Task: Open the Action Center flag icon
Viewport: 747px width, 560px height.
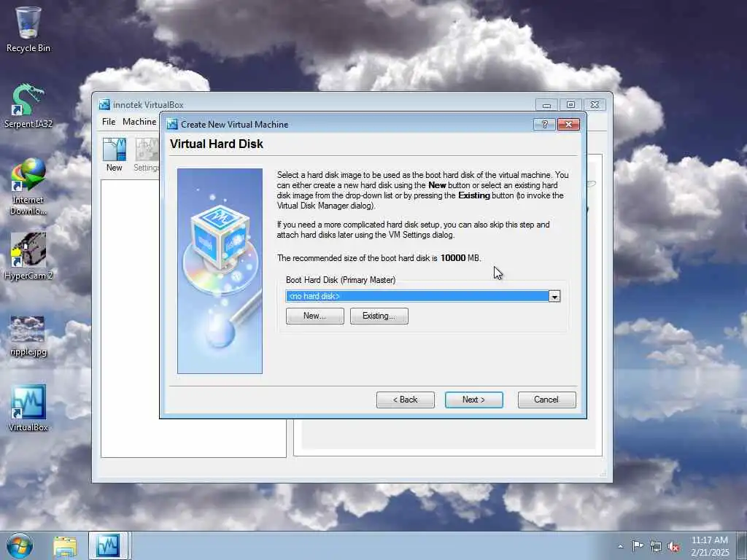Action: click(638, 545)
